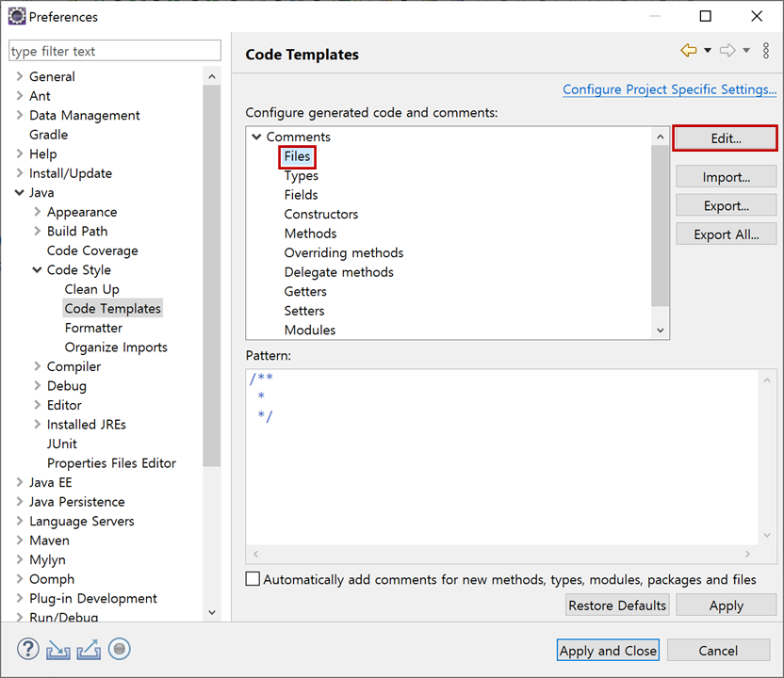The image size is (784, 678).
Task: Click the Pattern text area
Action: click(x=502, y=457)
